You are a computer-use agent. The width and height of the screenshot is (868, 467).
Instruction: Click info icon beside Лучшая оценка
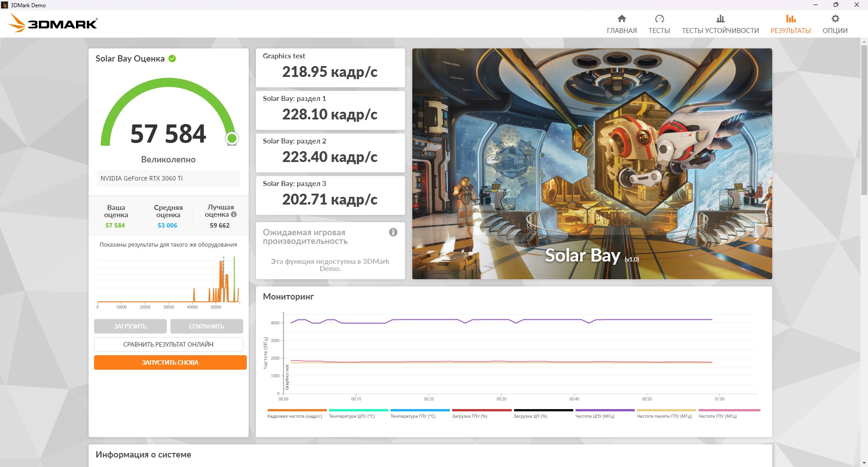(x=234, y=214)
